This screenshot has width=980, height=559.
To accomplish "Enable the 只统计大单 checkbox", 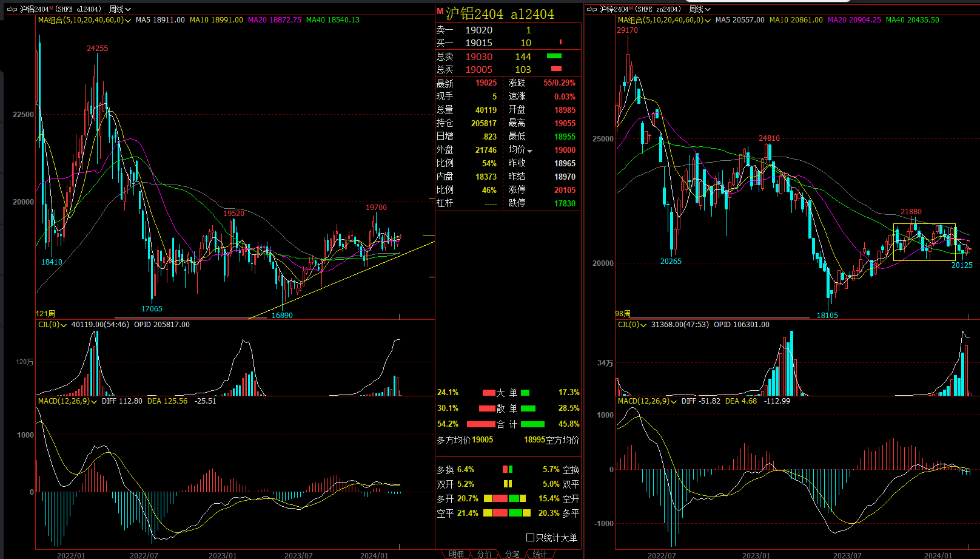I will [x=530, y=538].
